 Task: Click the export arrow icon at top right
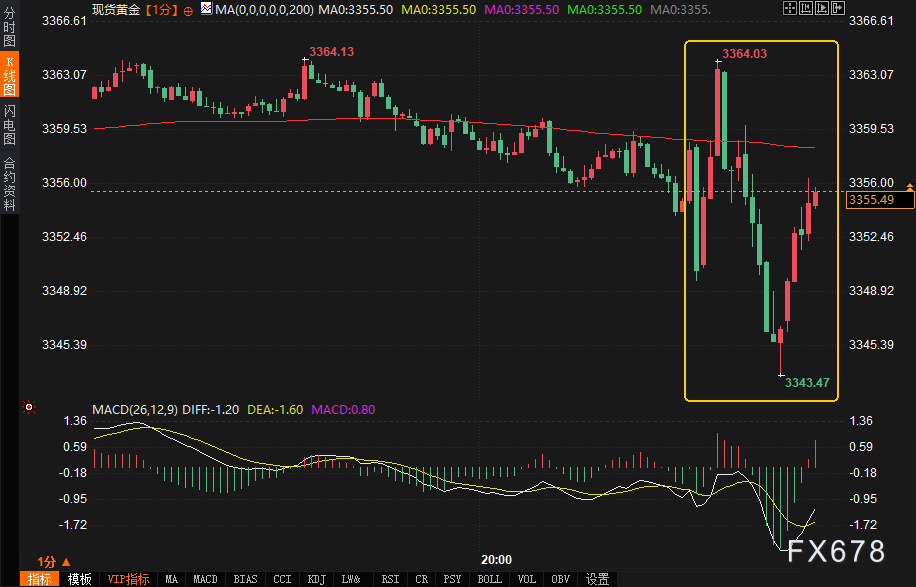pos(838,8)
